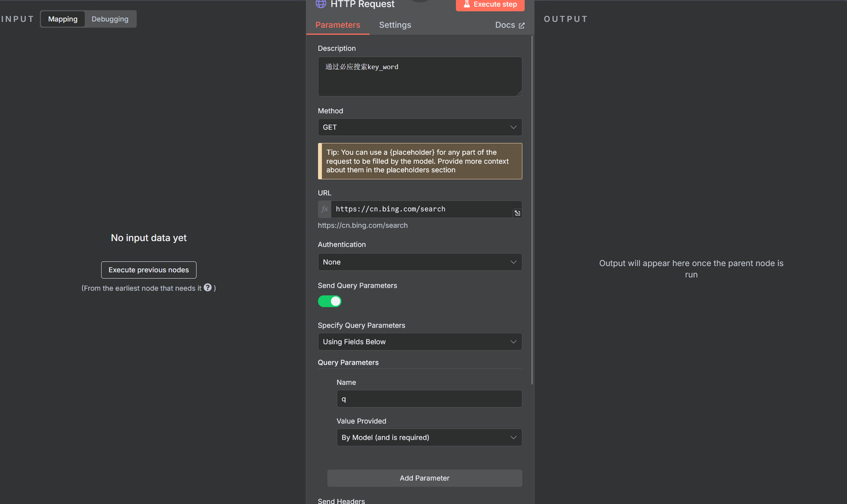Screen dimensions: 847x504
Task: Switch input view to Debugging
Action: [110, 19]
